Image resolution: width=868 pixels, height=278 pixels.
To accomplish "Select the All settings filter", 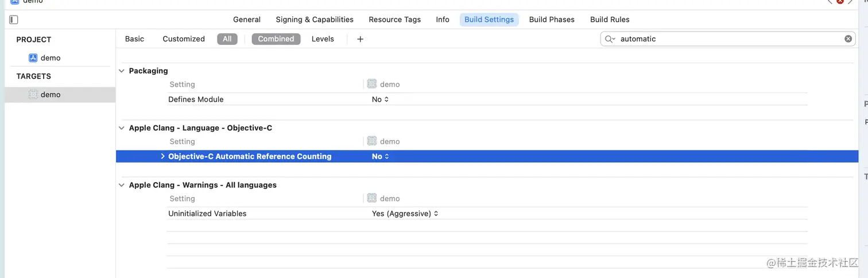I will 227,39.
